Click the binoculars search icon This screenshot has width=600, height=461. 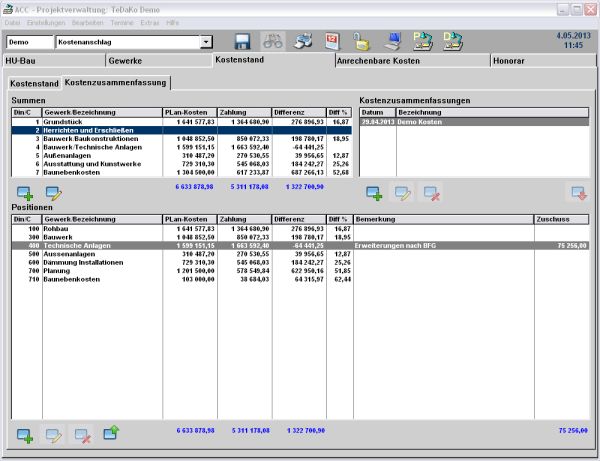click(273, 42)
